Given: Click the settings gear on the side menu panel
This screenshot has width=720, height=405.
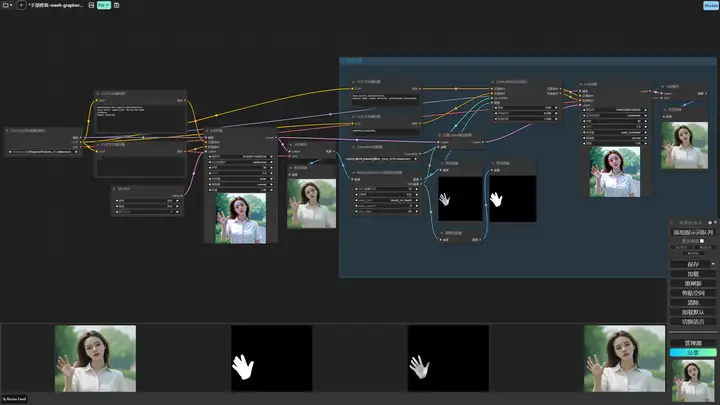Looking at the screenshot, I should pos(710,222).
